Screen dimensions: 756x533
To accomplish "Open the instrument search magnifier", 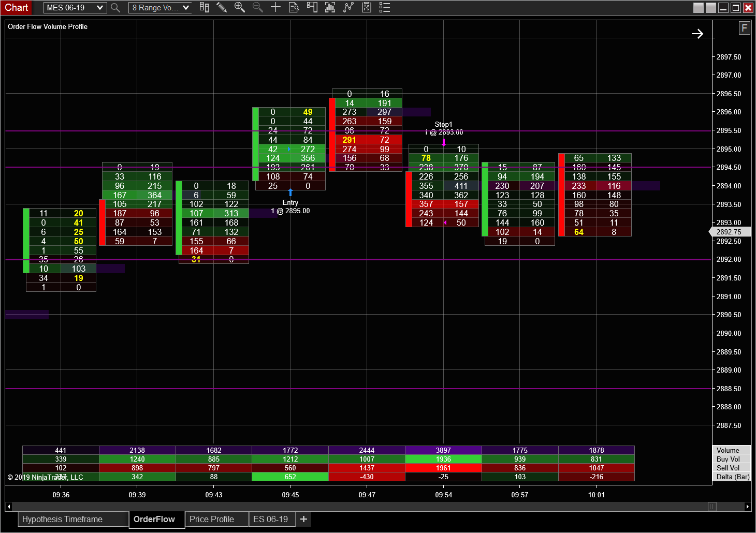I will tap(115, 8).
